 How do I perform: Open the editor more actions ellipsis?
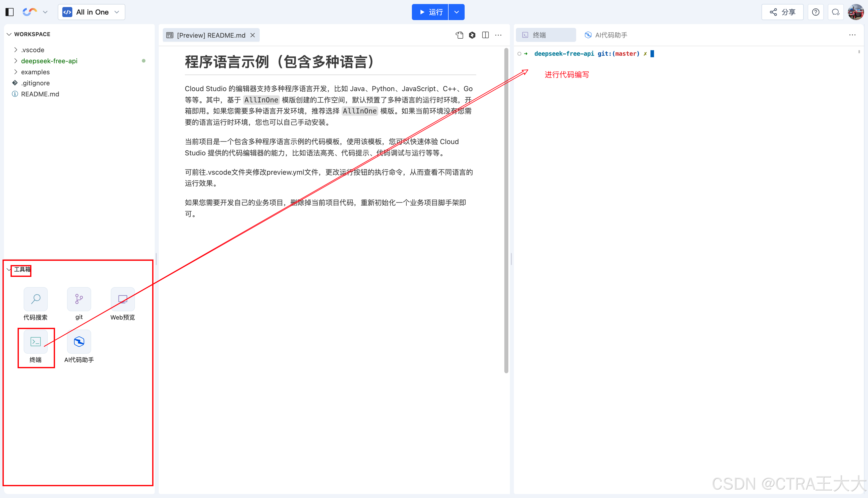click(x=499, y=35)
